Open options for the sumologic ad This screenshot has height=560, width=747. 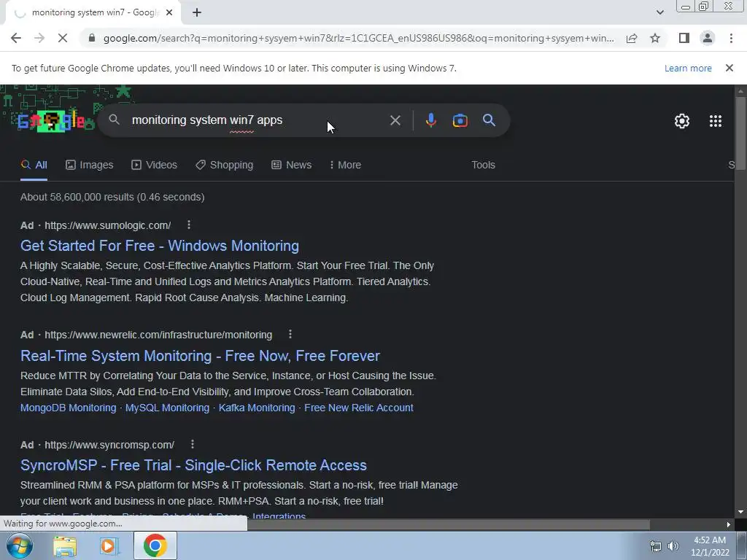tap(189, 225)
